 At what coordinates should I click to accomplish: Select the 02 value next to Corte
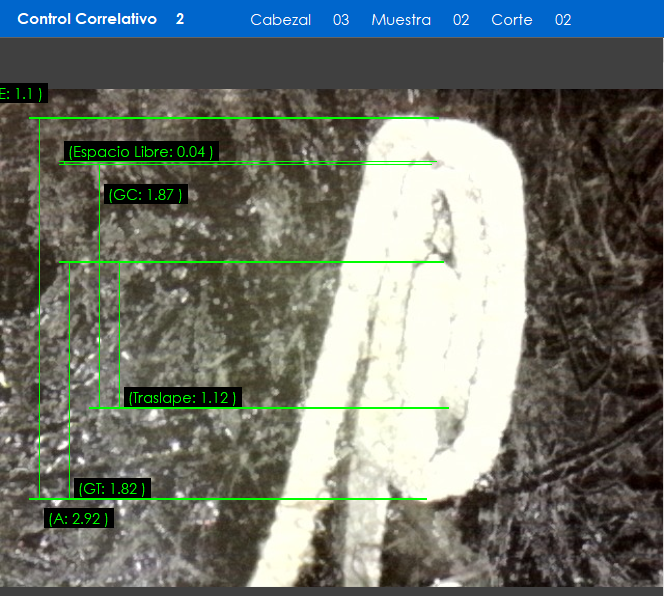coord(563,20)
